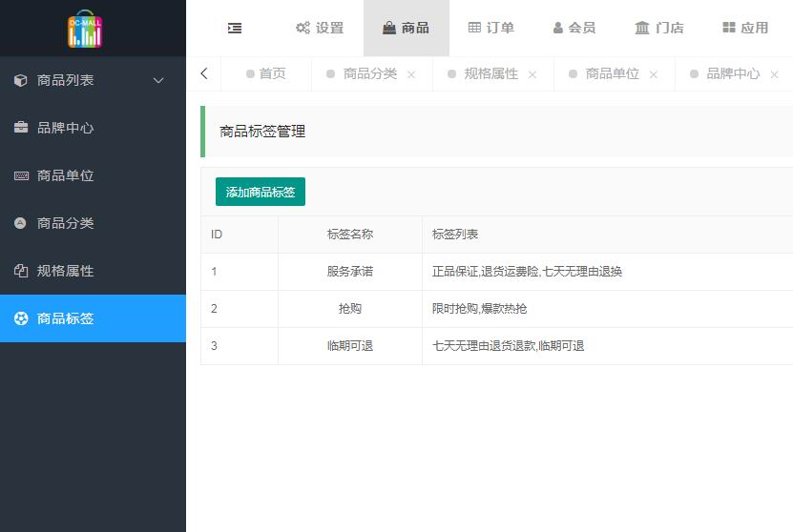
Task: Open the 门店 top menu
Action: point(659,29)
